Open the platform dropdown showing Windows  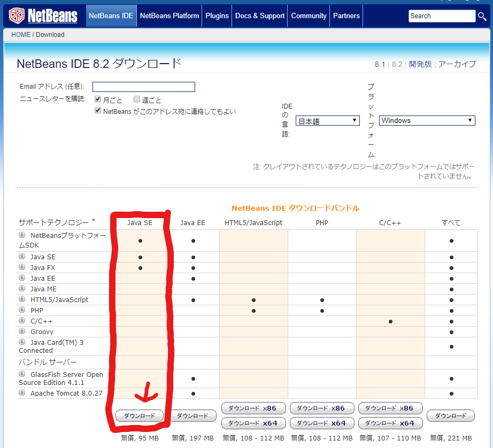click(427, 121)
